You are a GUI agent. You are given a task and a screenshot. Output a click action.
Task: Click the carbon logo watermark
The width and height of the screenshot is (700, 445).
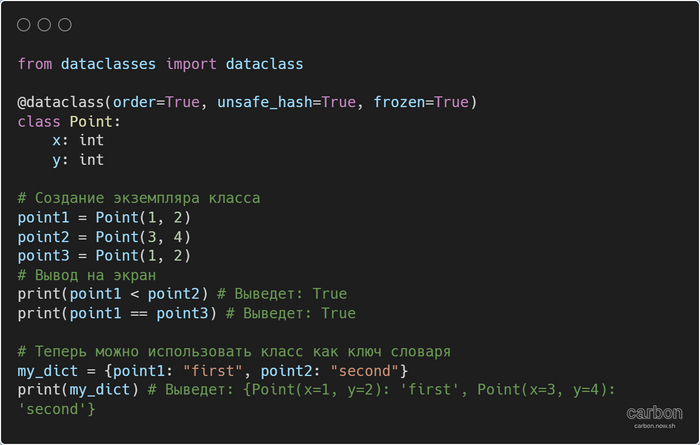tap(654, 412)
